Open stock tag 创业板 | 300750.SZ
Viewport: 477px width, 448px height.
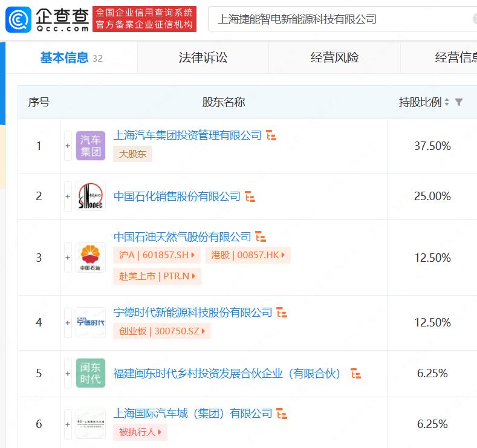pyautogui.click(x=162, y=331)
